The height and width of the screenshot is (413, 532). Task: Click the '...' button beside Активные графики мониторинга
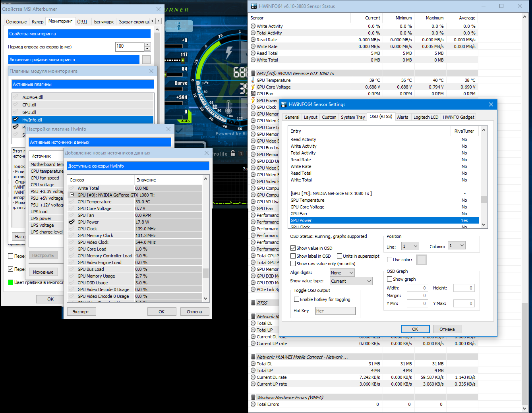pyautogui.click(x=147, y=60)
